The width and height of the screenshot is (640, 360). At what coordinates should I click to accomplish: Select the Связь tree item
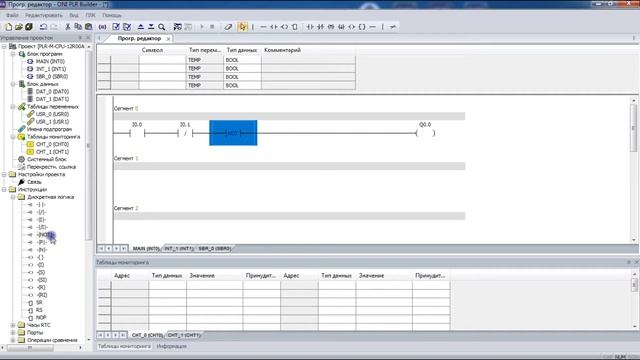pyautogui.click(x=34, y=182)
